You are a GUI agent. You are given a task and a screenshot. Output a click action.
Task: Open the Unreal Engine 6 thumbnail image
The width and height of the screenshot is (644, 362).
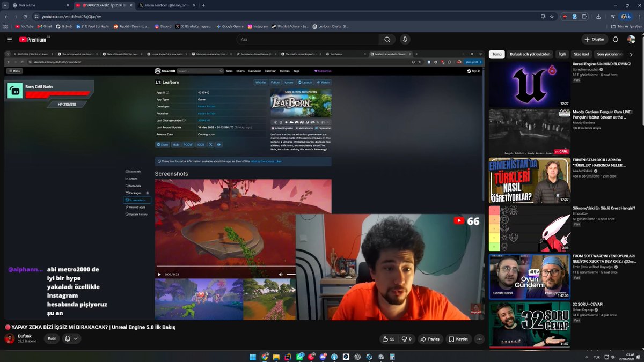[529, 84]
